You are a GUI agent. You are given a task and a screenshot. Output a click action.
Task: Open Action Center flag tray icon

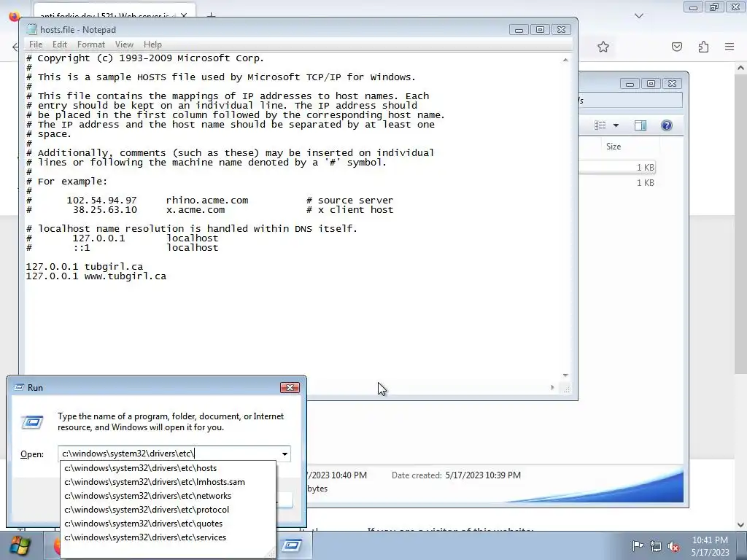pyautogui.click(x=638, y=545)
